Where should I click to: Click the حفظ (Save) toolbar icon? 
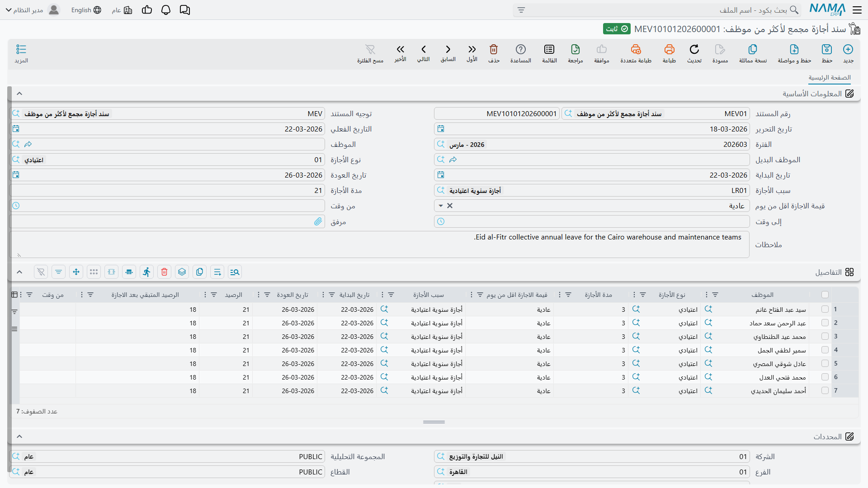click(827, 49)
